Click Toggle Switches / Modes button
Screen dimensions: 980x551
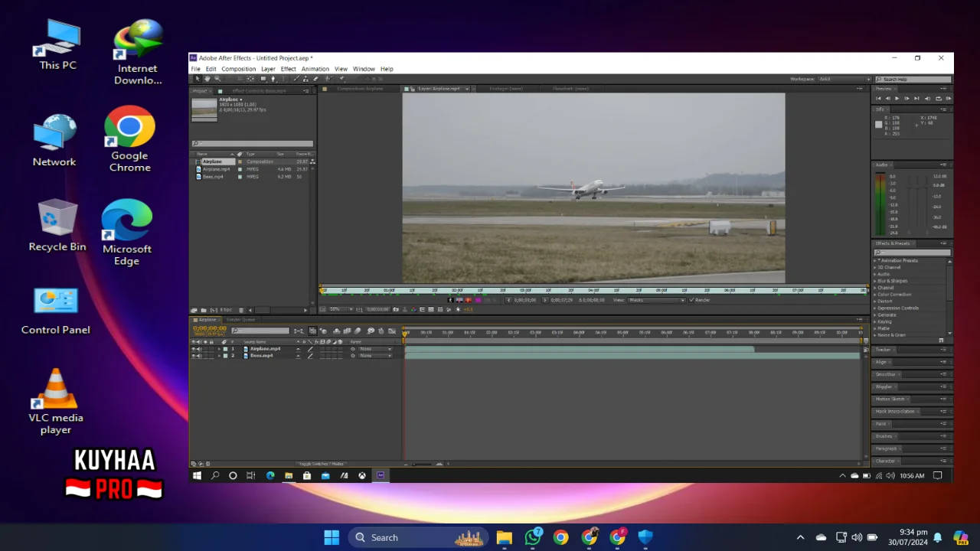(x=321, y=464)
